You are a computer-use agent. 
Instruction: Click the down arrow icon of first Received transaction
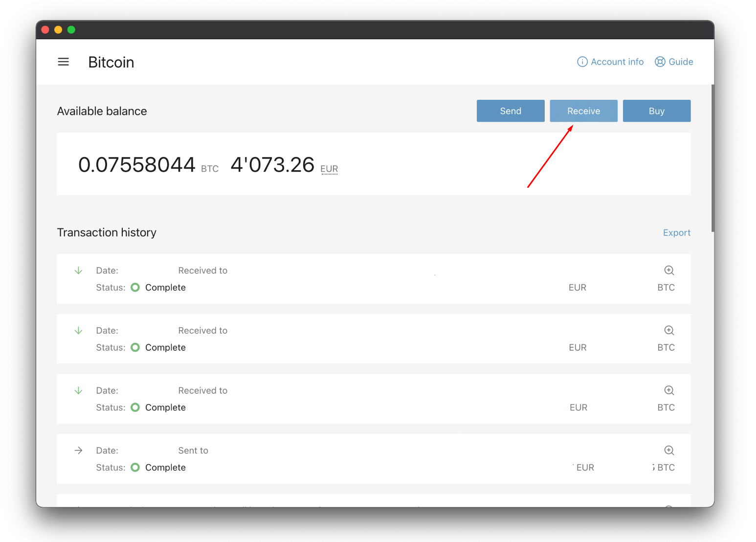pos(78,271)
